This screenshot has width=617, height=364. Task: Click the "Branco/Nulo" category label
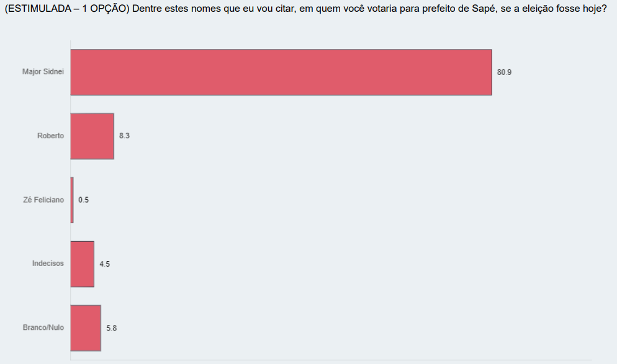43,327
